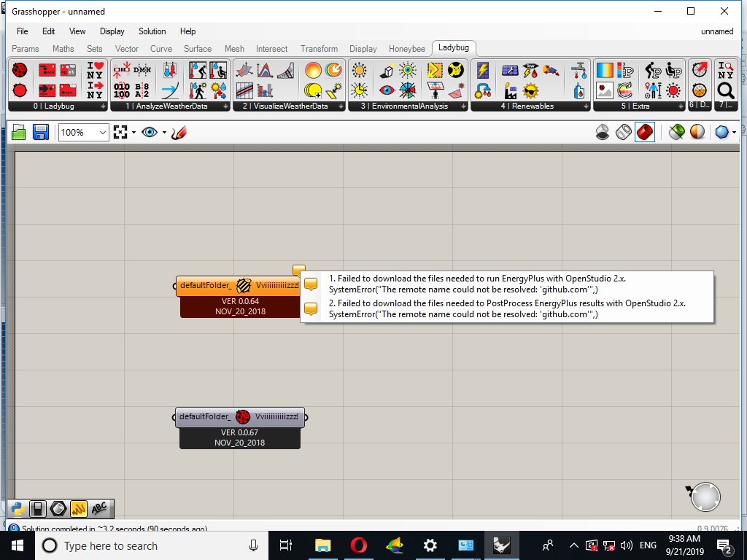Pick the orange sun sphere icon in VisualizeWeatherData
747x560 pixels.
[x=313, y=71]
